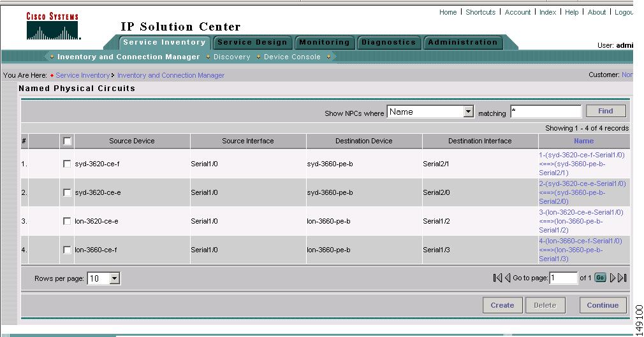Jump to last page arrow icon

click(x=622, y=278)
